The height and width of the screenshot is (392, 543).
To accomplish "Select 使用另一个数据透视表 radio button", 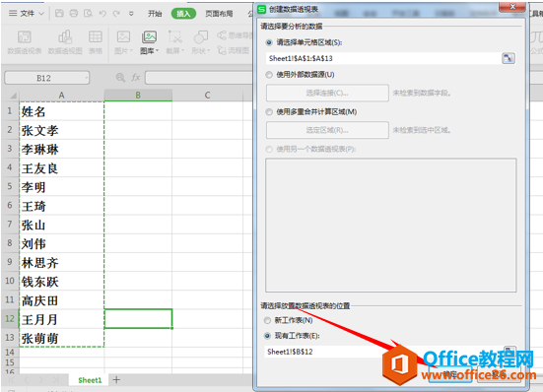I will coord(269,149).
